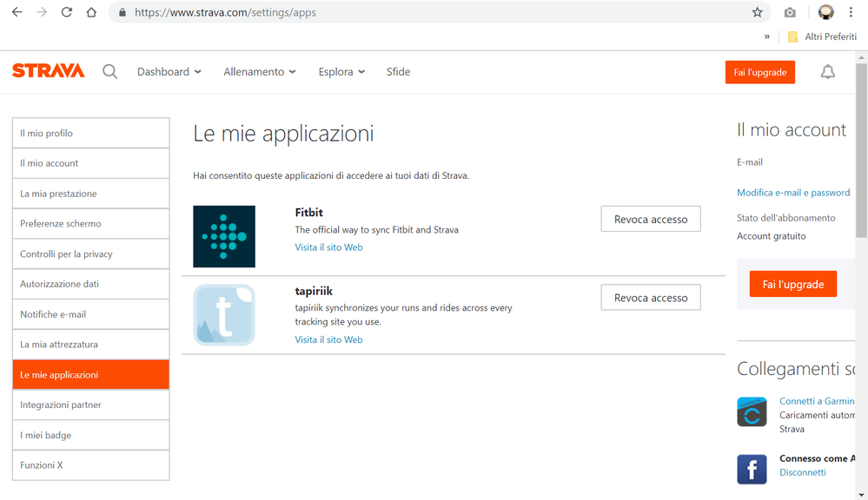Open the browser three-dot menu

click(851, 12)
